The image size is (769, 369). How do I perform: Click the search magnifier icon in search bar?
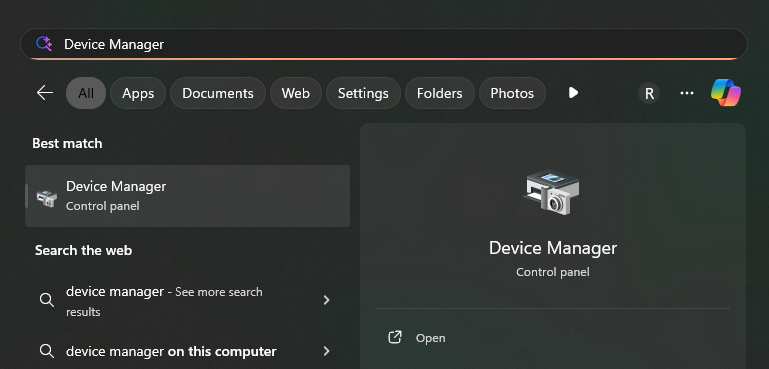(x=44, y=44)
